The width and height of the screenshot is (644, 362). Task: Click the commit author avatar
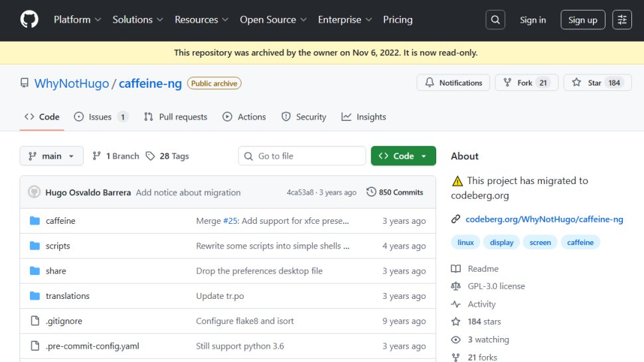34,192
